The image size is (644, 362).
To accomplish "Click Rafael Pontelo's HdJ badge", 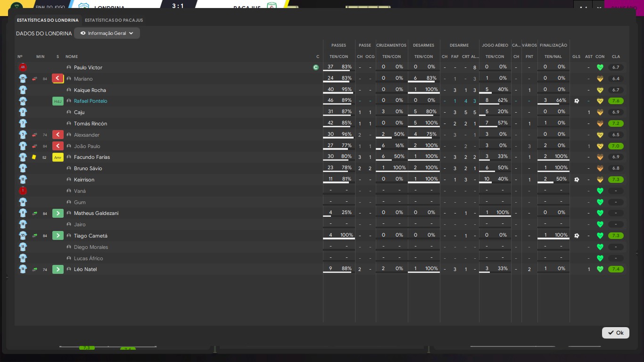I will pos(58,101).
